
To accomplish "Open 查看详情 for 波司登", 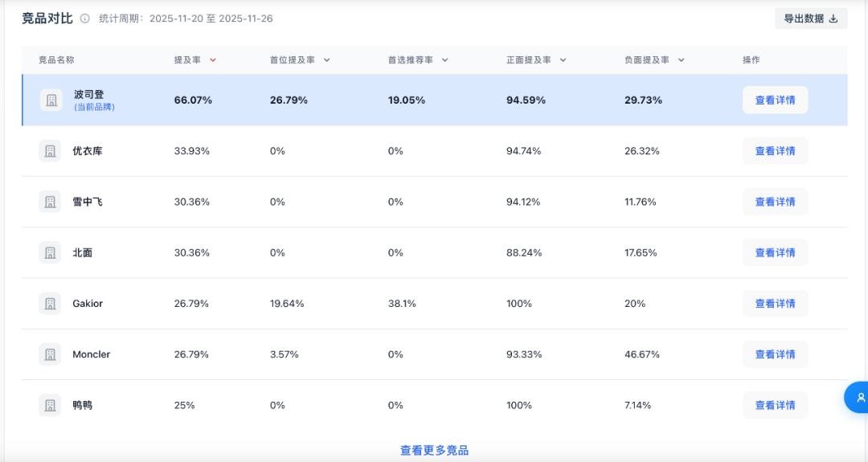I will tap(775, 100).
